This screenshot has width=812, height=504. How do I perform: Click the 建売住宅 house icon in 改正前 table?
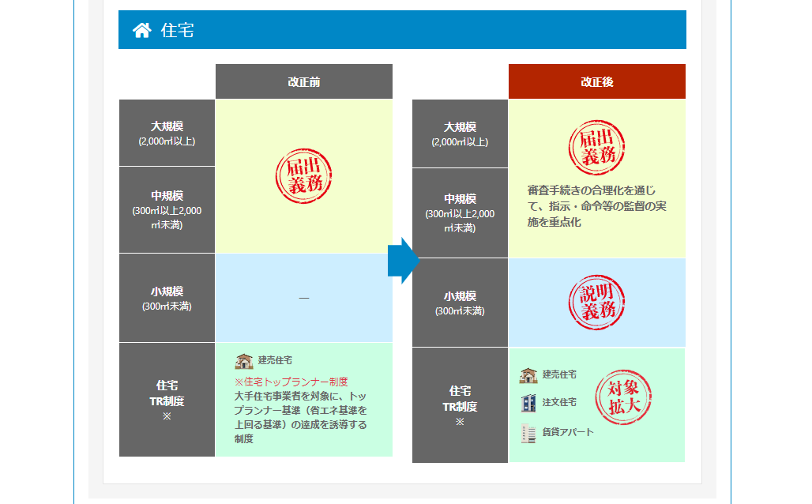[244, 360]
